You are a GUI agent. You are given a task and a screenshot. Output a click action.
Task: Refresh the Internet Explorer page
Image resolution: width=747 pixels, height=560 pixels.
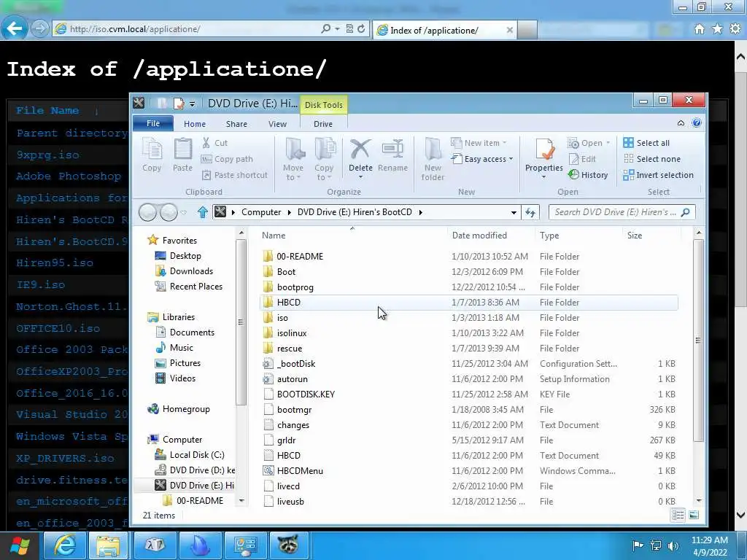click(361, 29)
